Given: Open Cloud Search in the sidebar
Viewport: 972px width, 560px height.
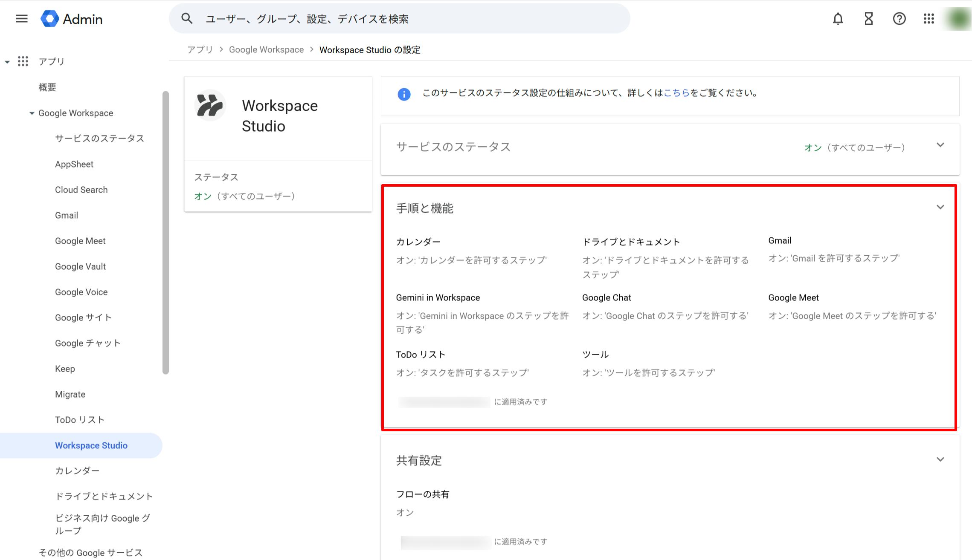Looking at the screenshot, I should coord(81,190).
